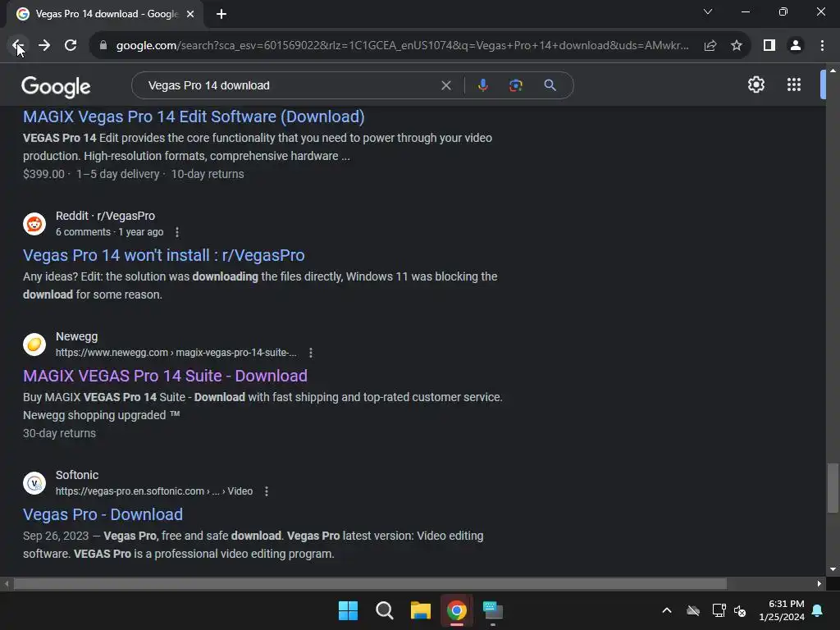Viewport: 840px width, 630px height.
Task: Open File Explorer from taskbar
Action: coord(421,610)
